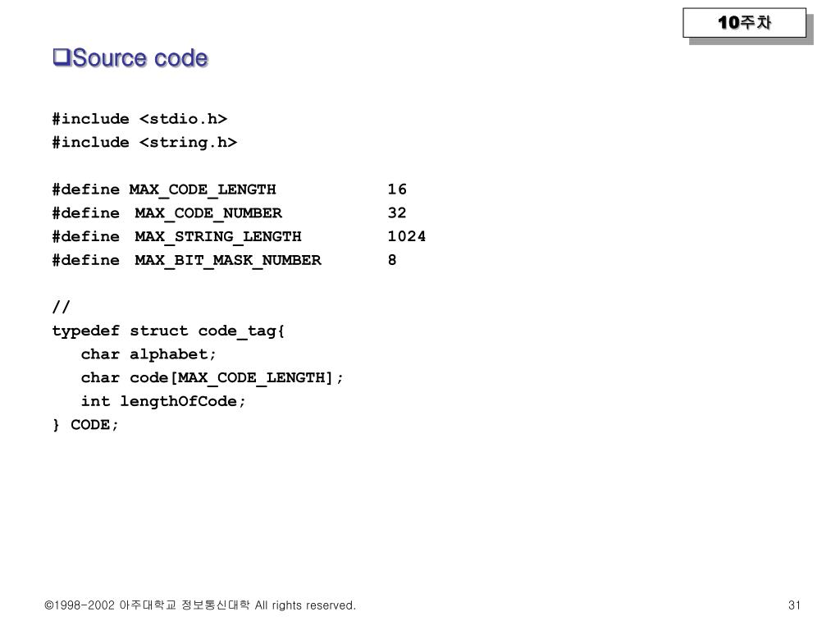Select the '#include <stdio.h>' line
This screenshot has width=840, height=630.
pyautogui.click(x=139, y=119)
